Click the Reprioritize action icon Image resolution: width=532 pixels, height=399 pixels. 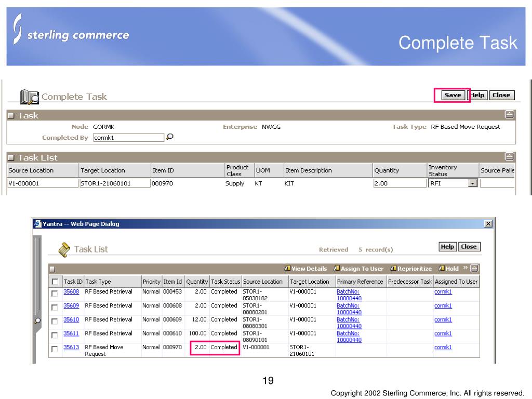[393, 269]
